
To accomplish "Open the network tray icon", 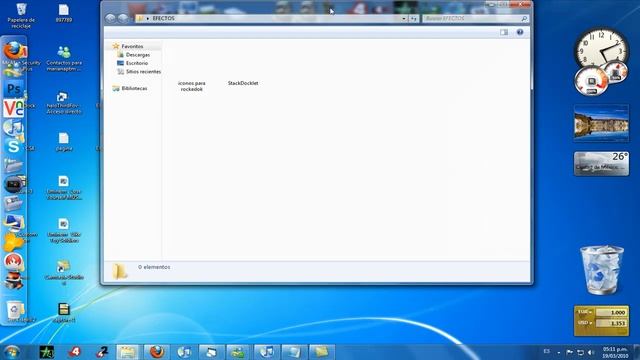I will [x=580, y=352].
